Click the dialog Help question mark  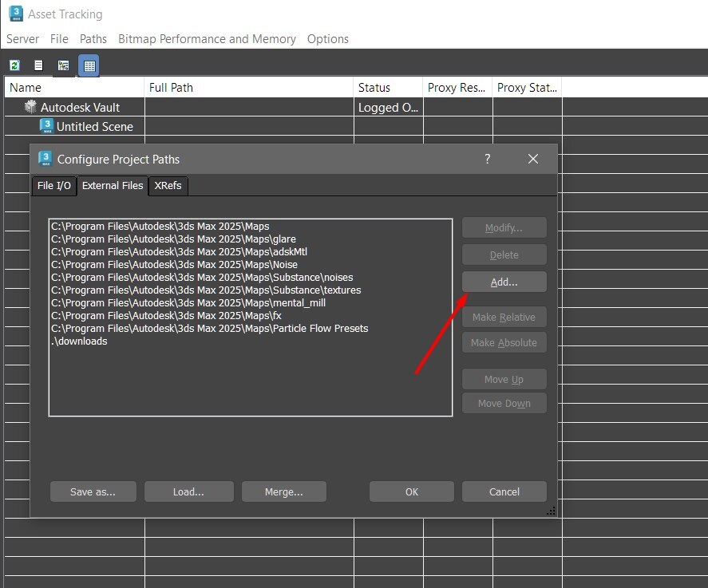(488, 159)
